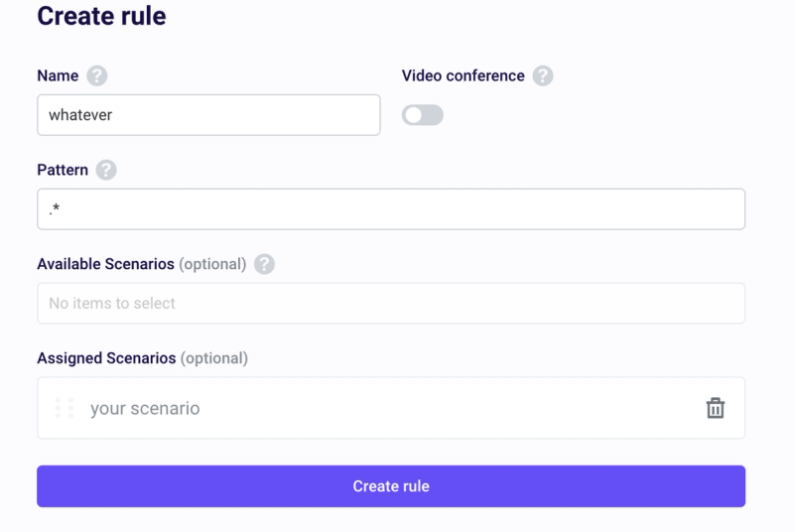Image resolution: width=794 pixels, height=532 pixels.
Task: Click the bold "Available Scenarios" label
Action: (106, 264)
